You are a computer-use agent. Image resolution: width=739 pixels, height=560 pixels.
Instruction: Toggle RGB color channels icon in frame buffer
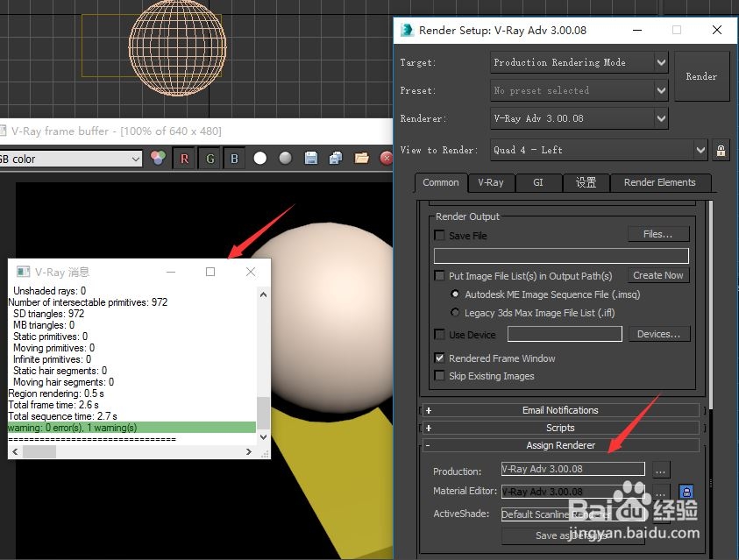[158, 159]
